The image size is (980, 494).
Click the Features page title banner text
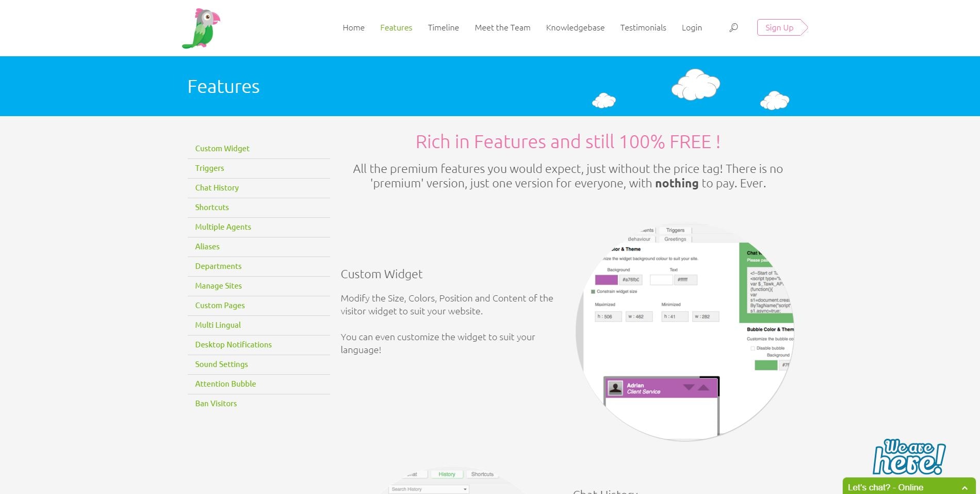click(223, 86)
